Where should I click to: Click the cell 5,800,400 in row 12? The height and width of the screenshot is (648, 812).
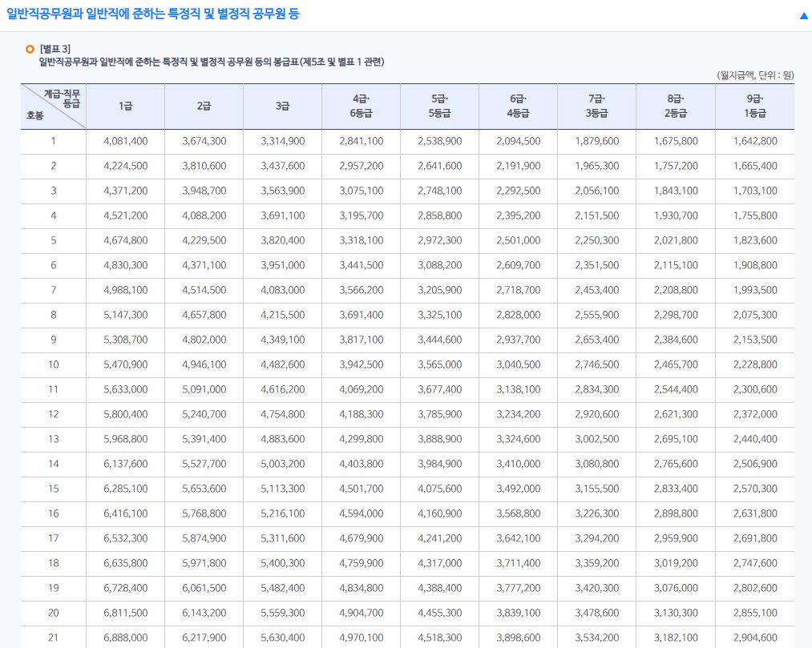pos(125,415)
